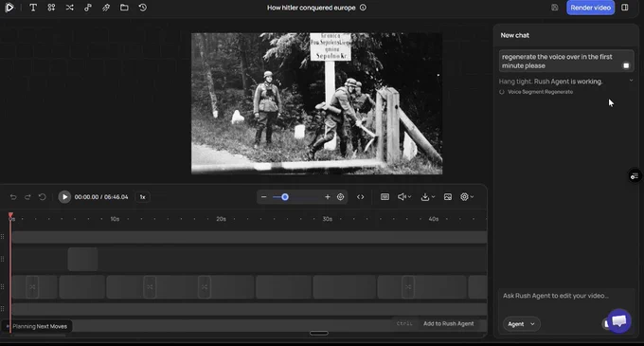Select the Text tool in top toolbar
The image size is (644, 346).
pyautogui.click(x=33, y=8)
